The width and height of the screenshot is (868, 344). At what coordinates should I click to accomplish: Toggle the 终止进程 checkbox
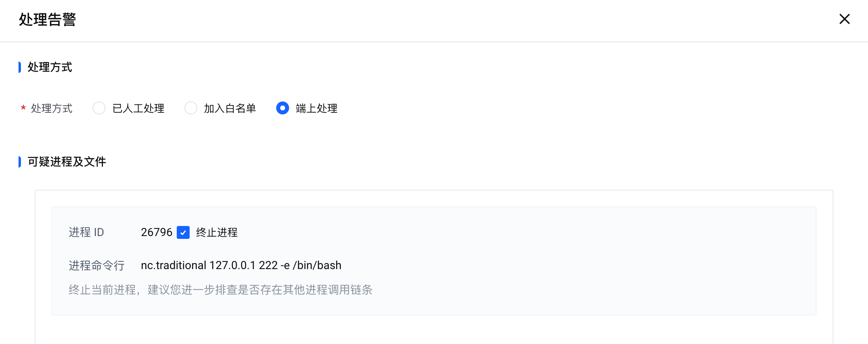pyautogui.click(x=183, y=232)
